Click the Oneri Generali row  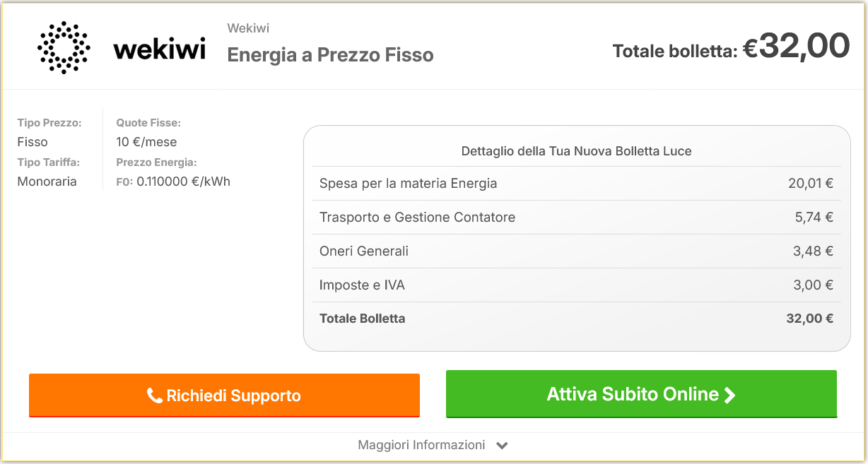[576, 251]
